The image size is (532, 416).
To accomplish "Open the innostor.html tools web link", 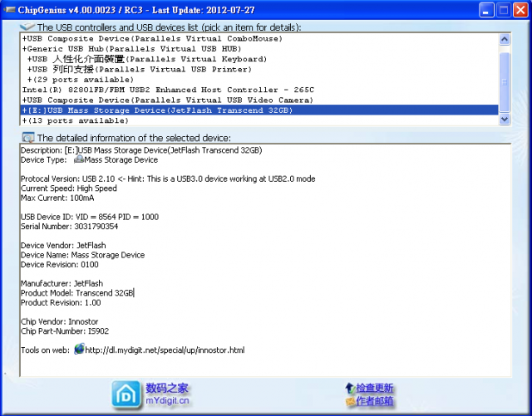I will coord(165,350).
